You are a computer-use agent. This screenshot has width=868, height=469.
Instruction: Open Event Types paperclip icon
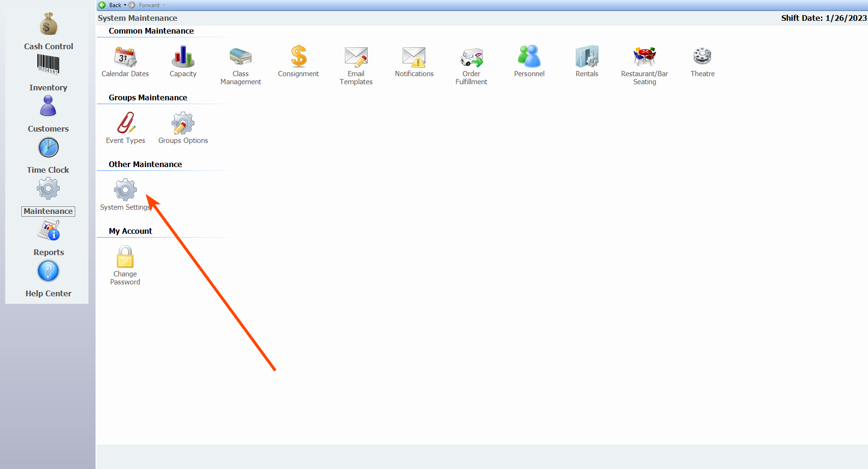(125, 124)
